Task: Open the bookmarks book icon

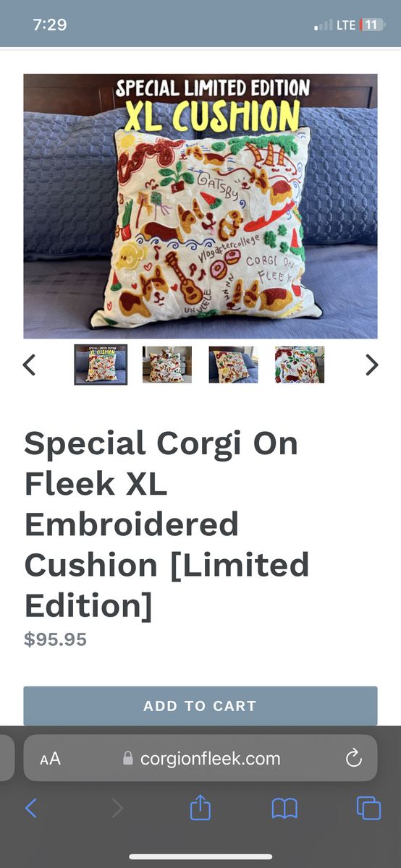Action: coord(284,808)
